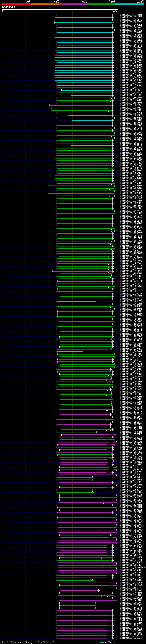Select hit label UniRef100_C6TDX8
Viewport: 146px width, 644px height.
tap(131, 22)
